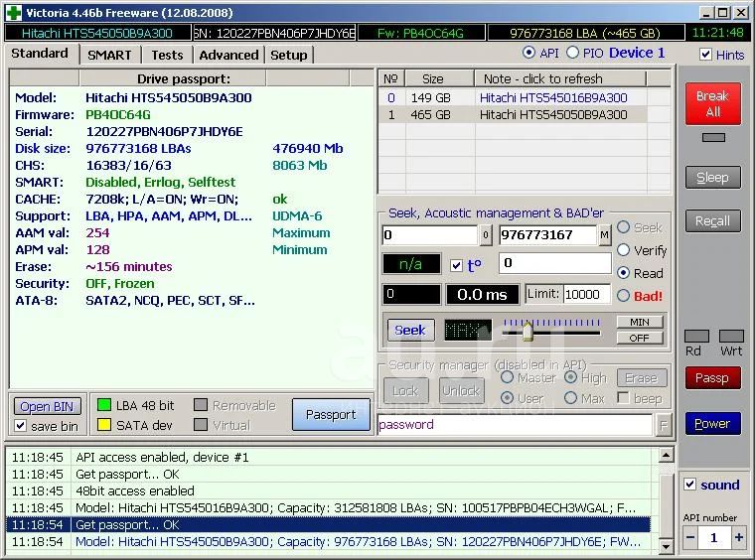The width and height of the screenshot is (755, 560).
Task: Open the Advanced tab
Action: pos(228,56)
